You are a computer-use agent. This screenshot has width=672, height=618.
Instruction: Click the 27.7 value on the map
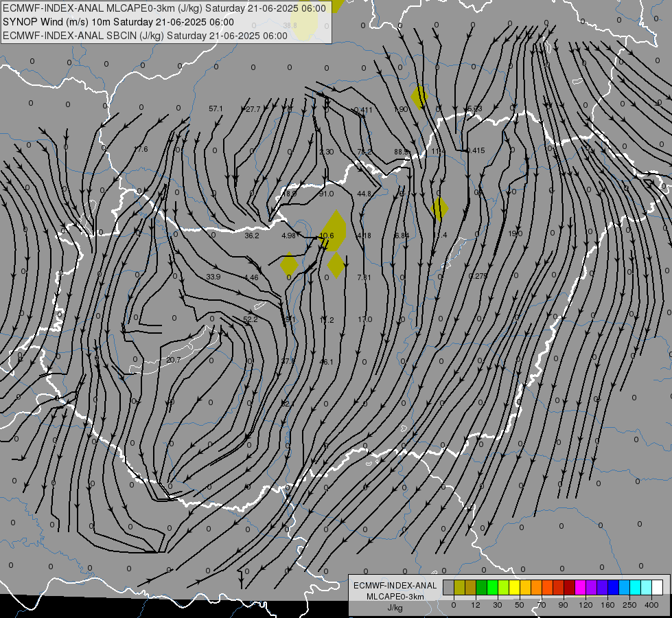point(253,109)
